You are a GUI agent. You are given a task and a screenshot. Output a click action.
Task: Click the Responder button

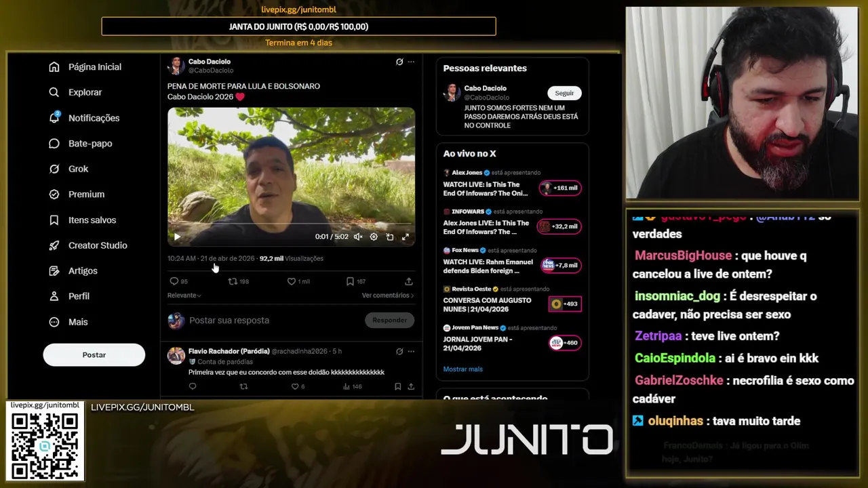tap(389, 320)
